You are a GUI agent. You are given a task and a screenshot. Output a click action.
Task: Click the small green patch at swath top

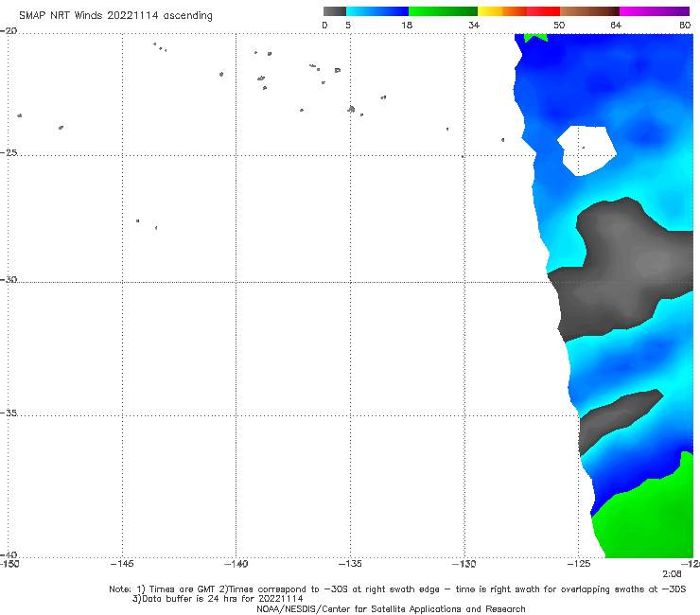pos(535,37)
